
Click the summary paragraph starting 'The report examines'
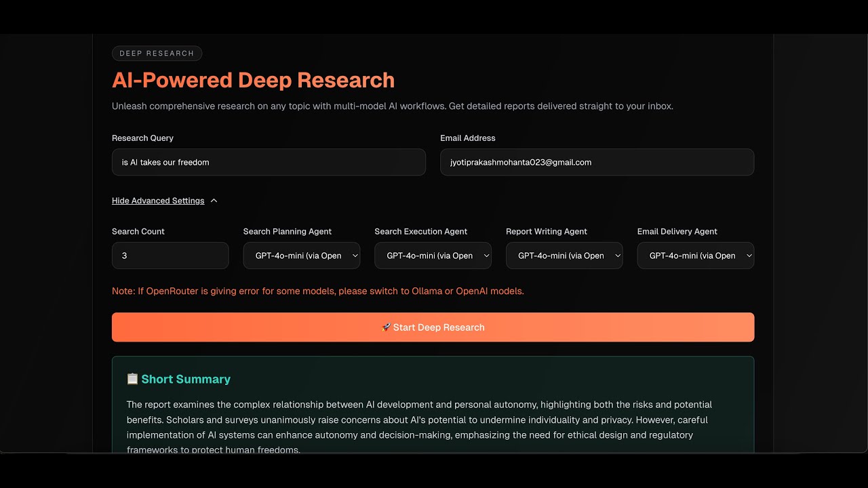click(x=419, y=428)
